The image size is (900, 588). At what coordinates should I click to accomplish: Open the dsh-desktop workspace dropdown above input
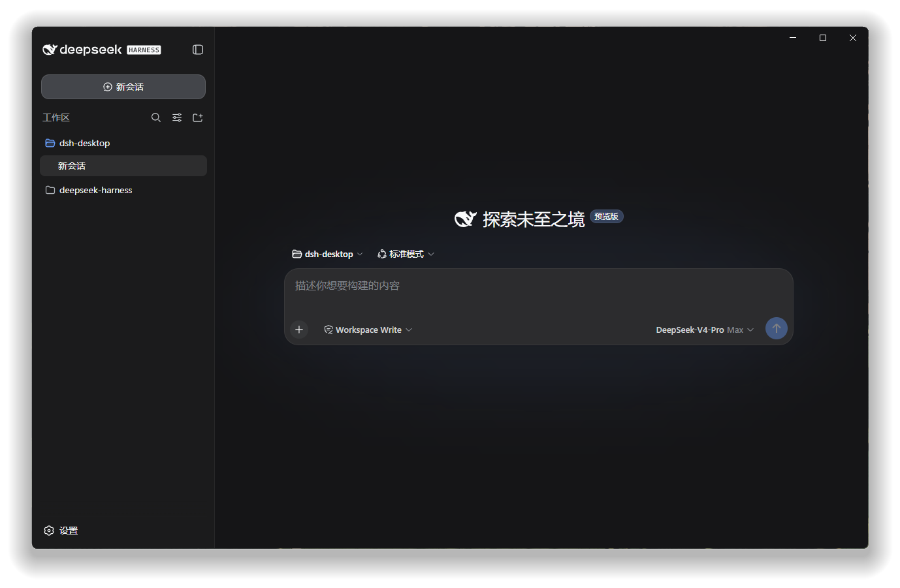(327, 254)
